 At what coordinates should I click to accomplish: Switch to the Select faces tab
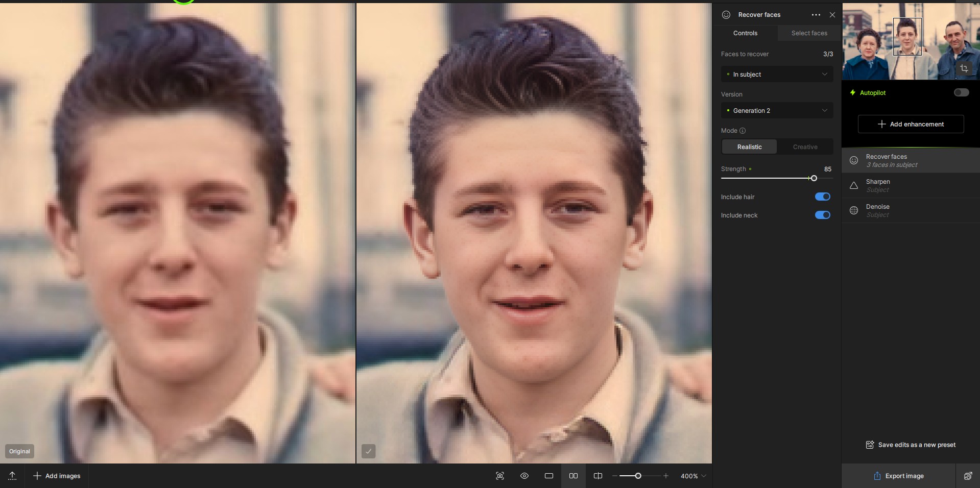809,33
